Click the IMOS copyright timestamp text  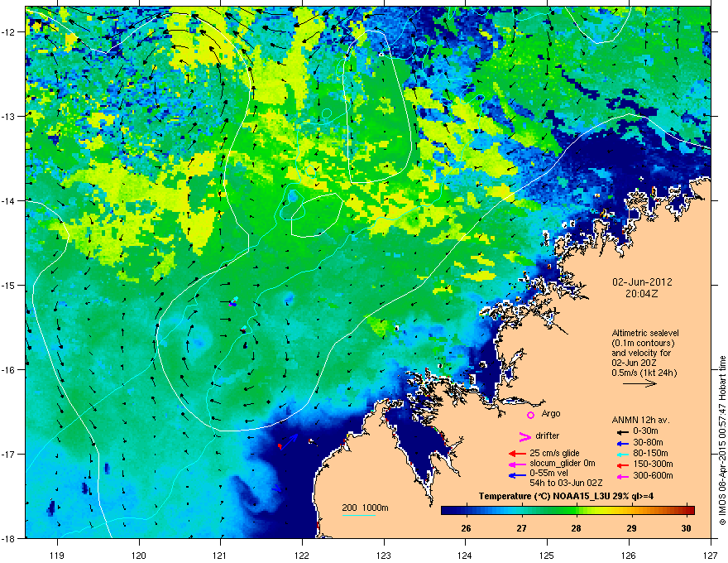tap(722, 440)
